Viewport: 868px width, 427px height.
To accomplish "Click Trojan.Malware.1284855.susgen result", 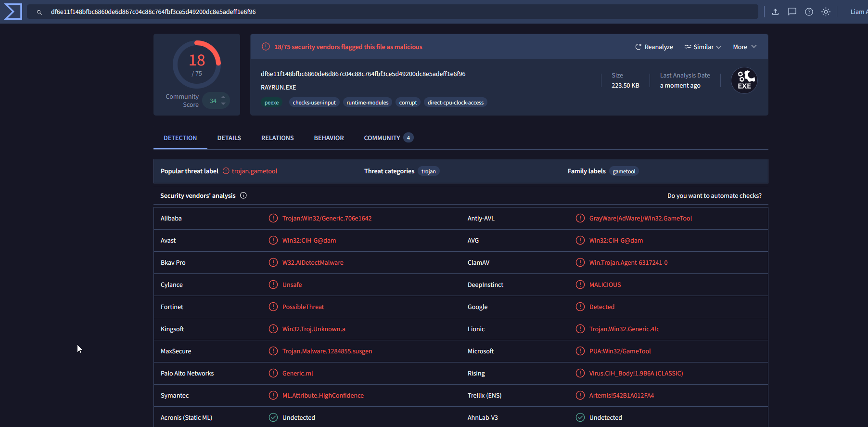I will 327,351.
